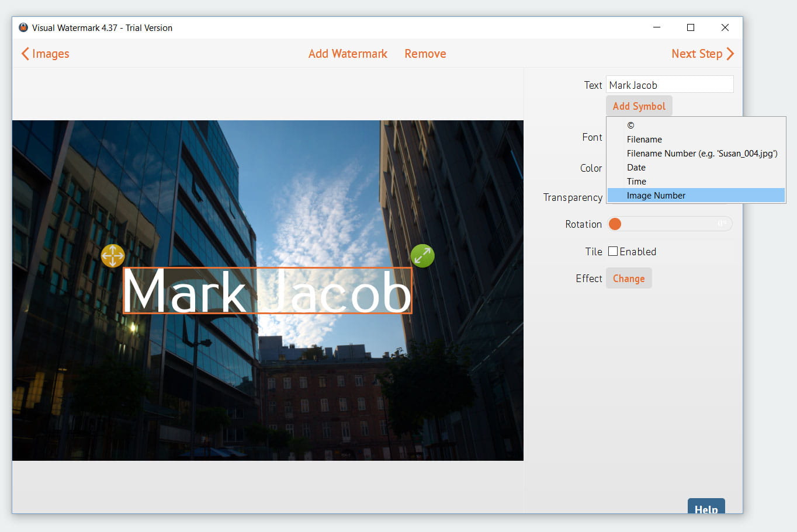Viewport: 797px width, 532px height.
Task: Enable the Tile checkbox
Action: (613, 251)
